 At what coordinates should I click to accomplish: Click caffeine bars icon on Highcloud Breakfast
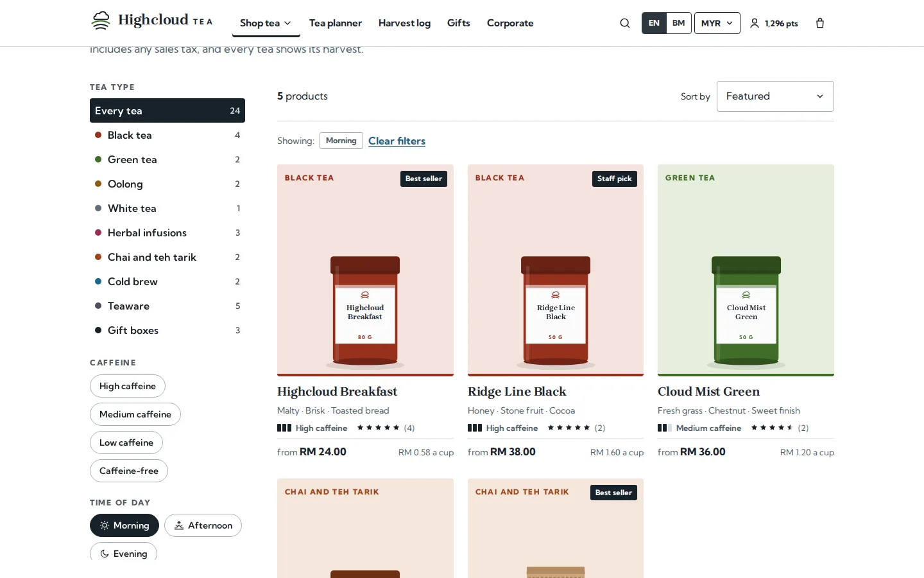tap(284, 428)
